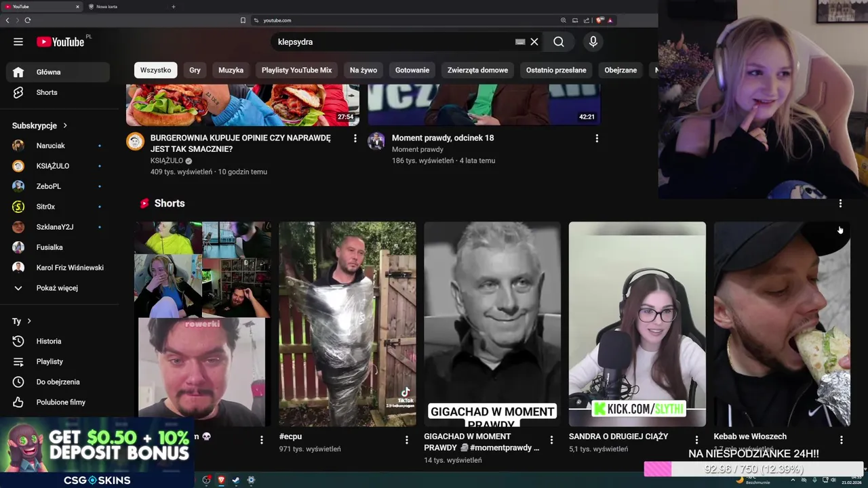868x488 pixels.
Task: Open options for Kebab we Włoszech Short
Action: (x=842, y=440)
